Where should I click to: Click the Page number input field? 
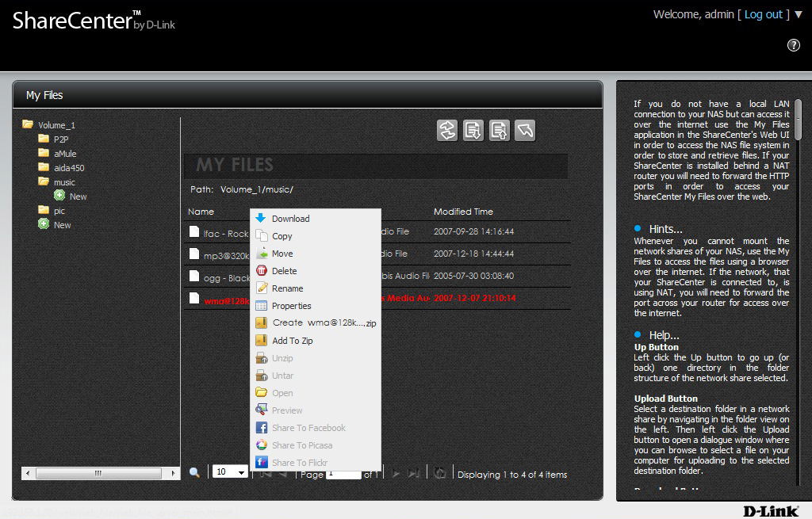343,474
